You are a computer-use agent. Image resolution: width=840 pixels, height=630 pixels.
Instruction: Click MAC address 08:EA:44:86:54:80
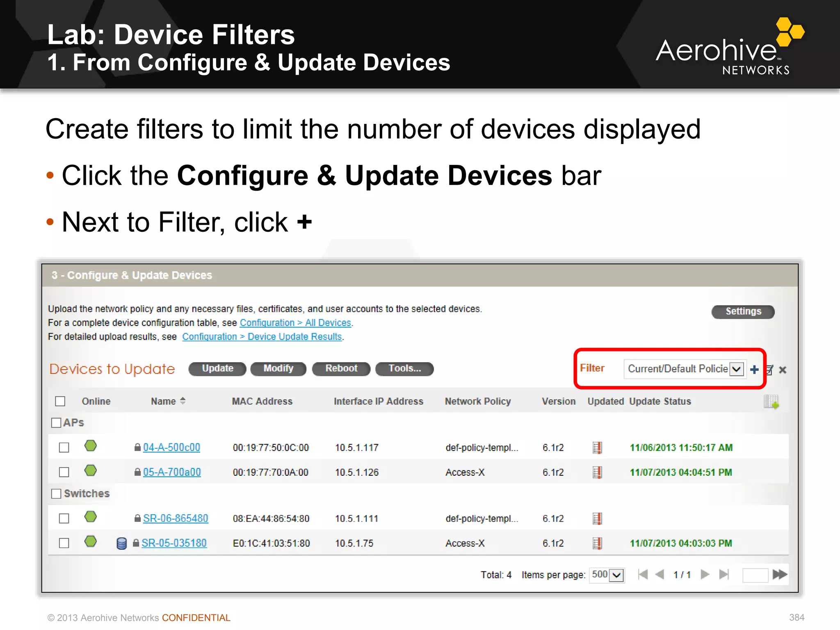click(x=271, y=519)
